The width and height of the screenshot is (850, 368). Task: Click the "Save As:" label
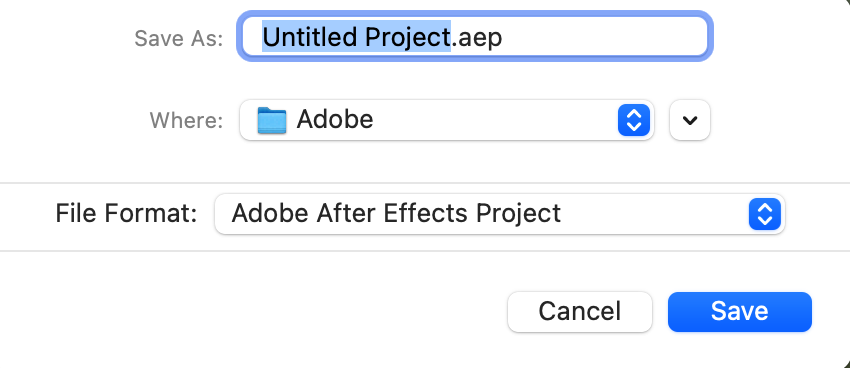click(178, 38)
